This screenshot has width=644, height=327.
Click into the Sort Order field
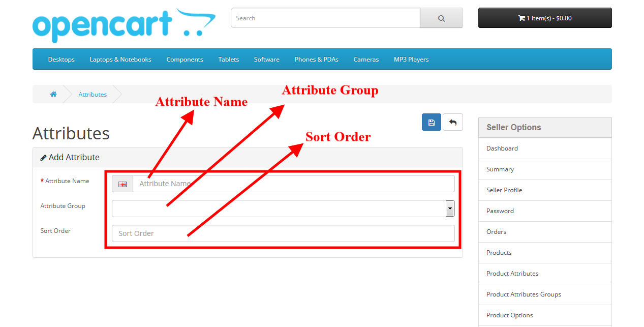(283, 233)
